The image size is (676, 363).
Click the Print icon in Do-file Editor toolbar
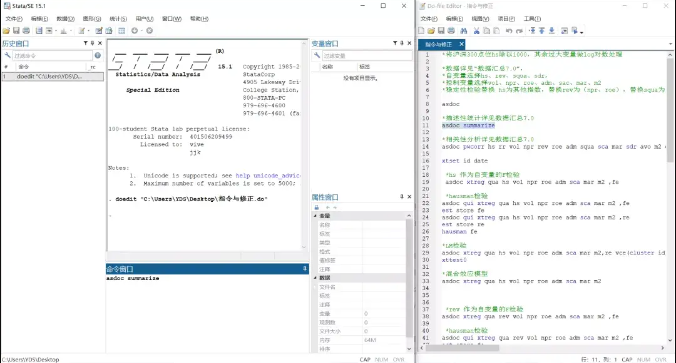[451, 31]
